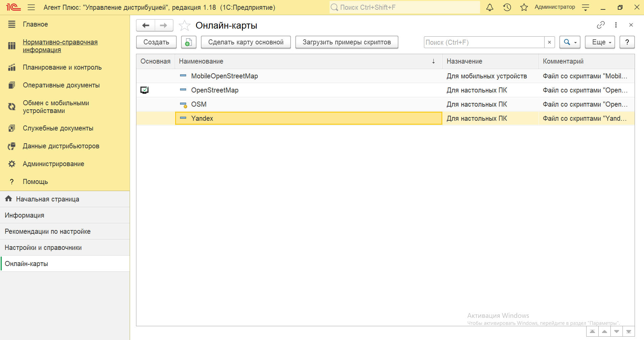Open the history clock icon
644x340 pixels.
pyautogui.click(x=507, y=7)
